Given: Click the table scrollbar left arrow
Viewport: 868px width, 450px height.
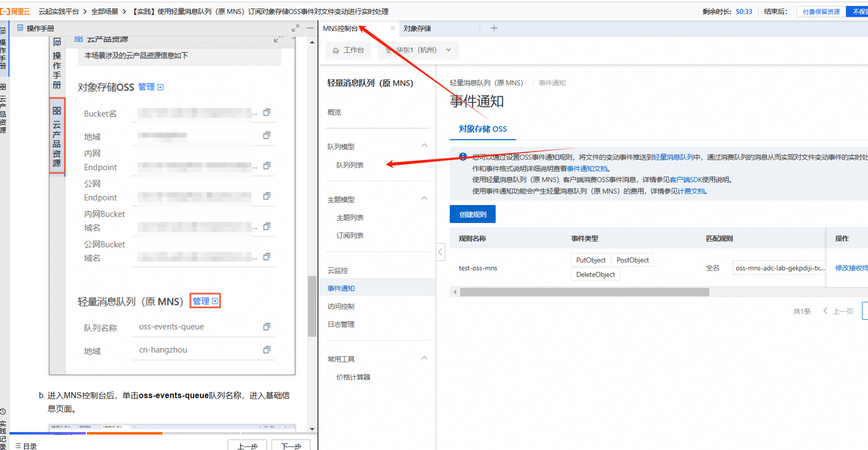Looking at the screenshot, I should coord(455,292).
